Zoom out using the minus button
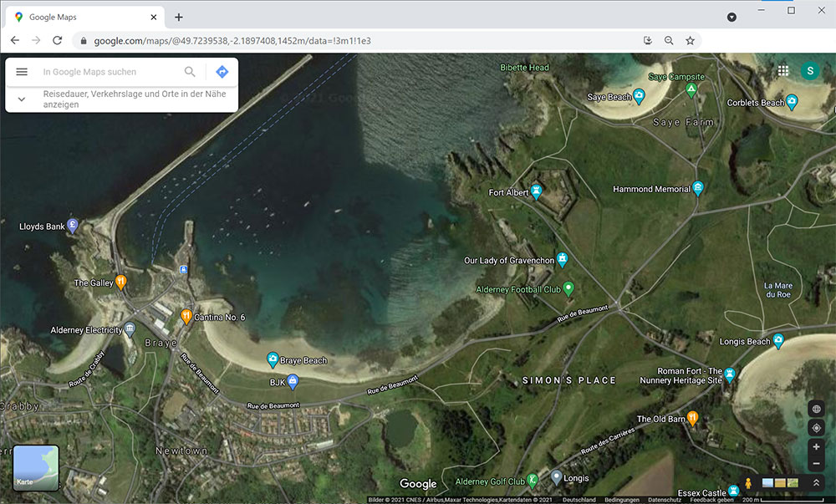 click(817, 464)
